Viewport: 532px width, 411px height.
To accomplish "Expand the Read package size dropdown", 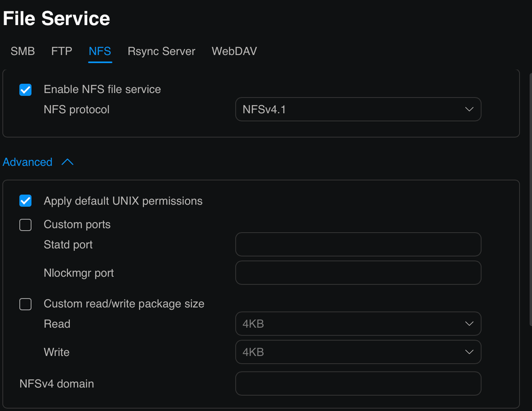I will click(357, 324).
